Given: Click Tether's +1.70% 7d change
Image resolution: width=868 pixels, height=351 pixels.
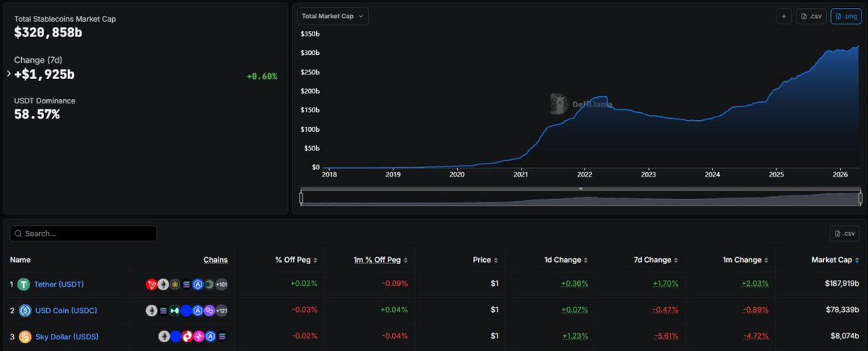Looking at the screenshot, I should pos(665,284).
